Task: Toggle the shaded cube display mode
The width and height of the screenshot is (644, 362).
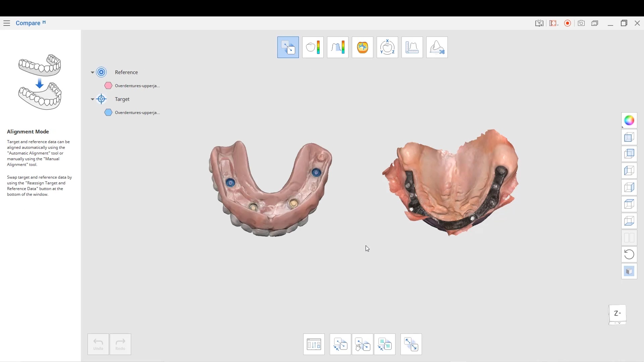Action: click(x=629, y=271)
